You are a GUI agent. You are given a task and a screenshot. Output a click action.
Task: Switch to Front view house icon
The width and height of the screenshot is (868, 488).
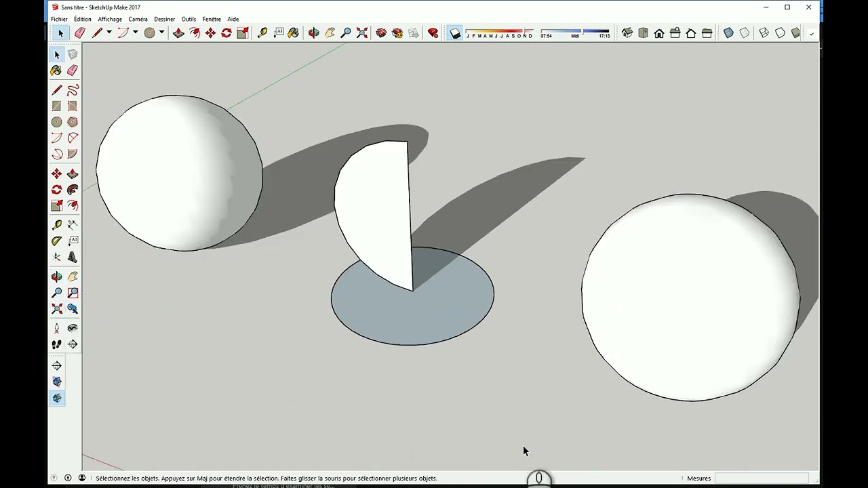coord(659,33)
